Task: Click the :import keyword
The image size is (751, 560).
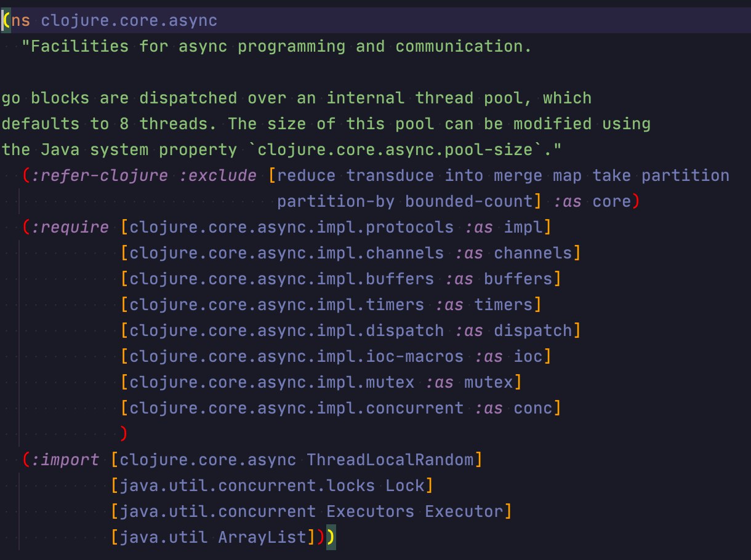Action: (64, 460)
